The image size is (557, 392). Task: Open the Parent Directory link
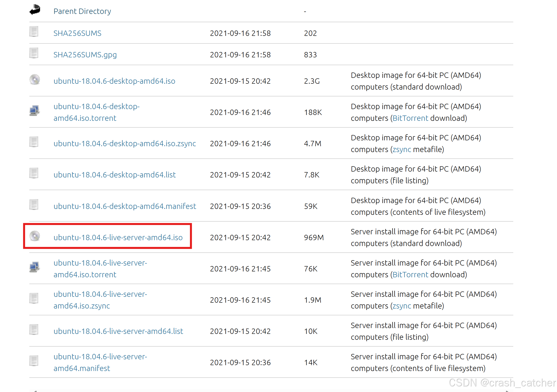[x=82, y=11]
